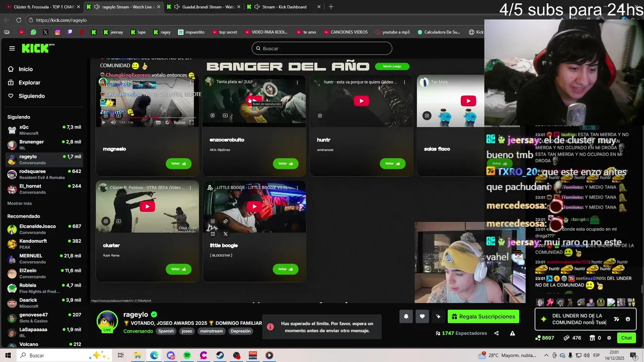Image resolution: width=644 pixels, height=362 pixels.
Task: Click the Spanish tag under stream title
Action: (166, 331)
